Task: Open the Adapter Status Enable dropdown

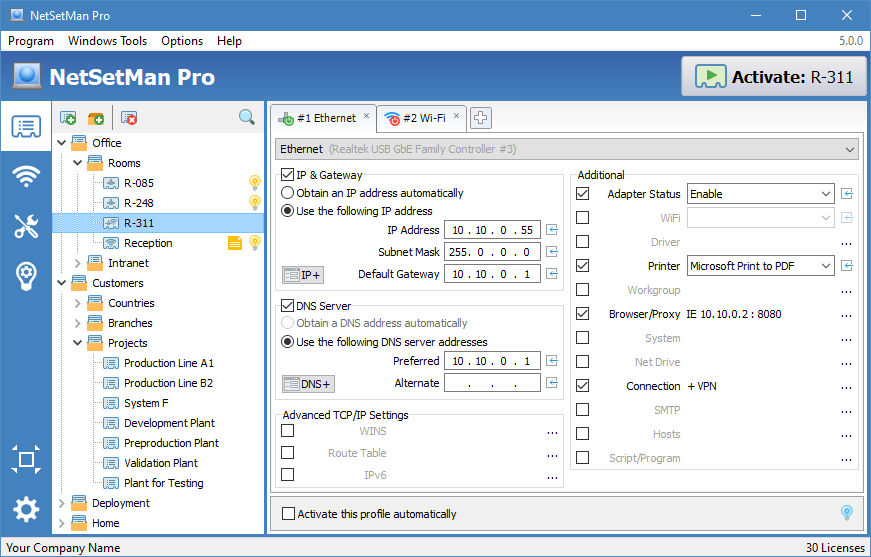Action: click(x=760, y=194)
